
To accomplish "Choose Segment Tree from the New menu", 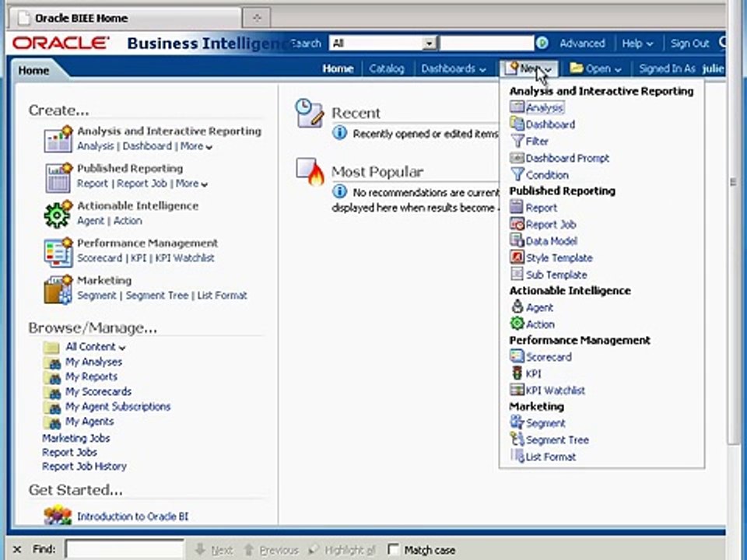I will (x=557, y=439).
